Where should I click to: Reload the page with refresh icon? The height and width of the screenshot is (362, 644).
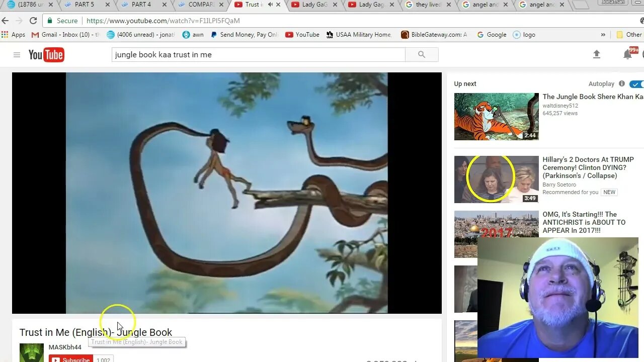[x=33, y=21]
